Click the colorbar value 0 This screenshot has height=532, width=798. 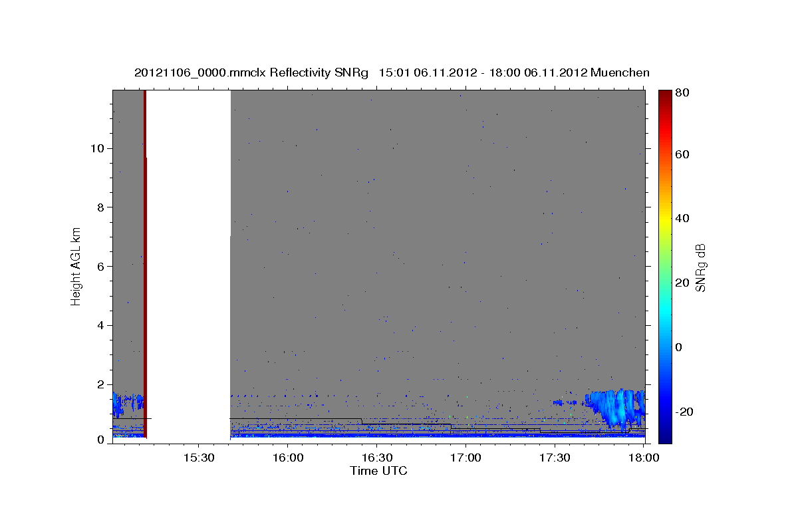tap(678, 347)
